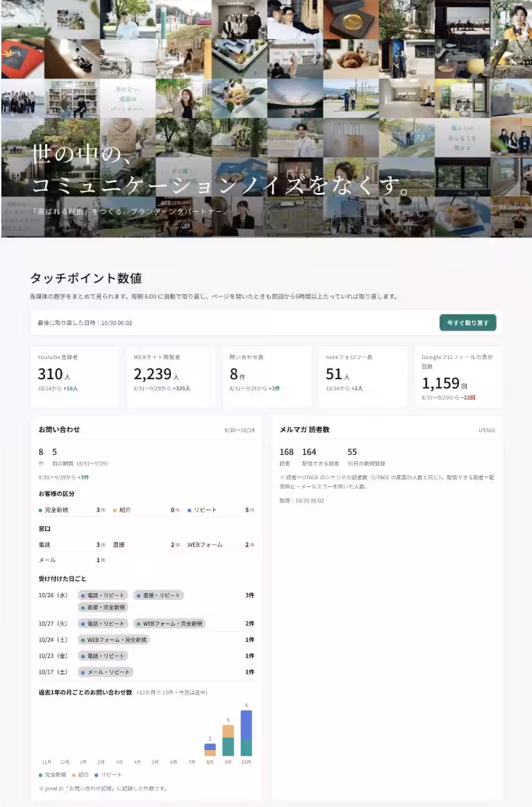Click the 10月 bar in the monthly chart
This screenshot has width=532, height=807.
point(247,733)
